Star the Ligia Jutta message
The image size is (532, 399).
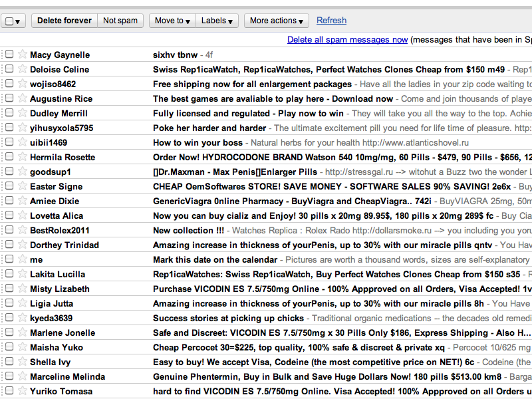pyautogui.click(x=23, y=303)
